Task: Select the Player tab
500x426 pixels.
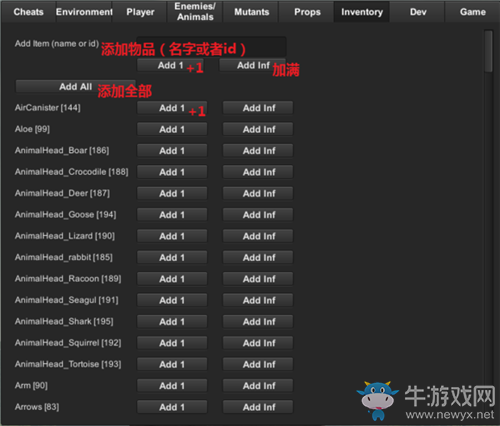Action: [x=140, y=12]
